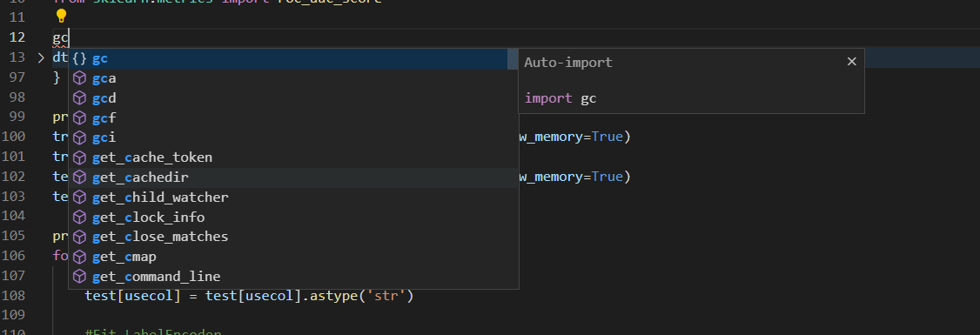Pick get_cmap from suggestions
Viewport: 980px width, 335px height.
293,257
